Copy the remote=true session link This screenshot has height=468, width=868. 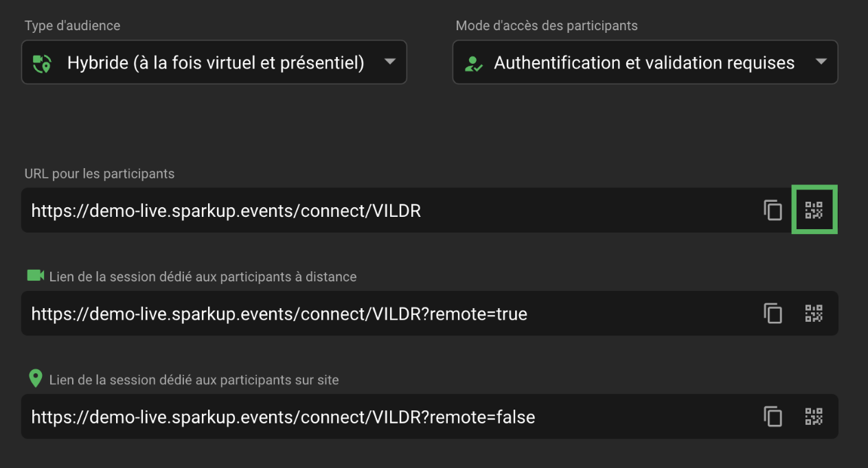tap(773, 314)
